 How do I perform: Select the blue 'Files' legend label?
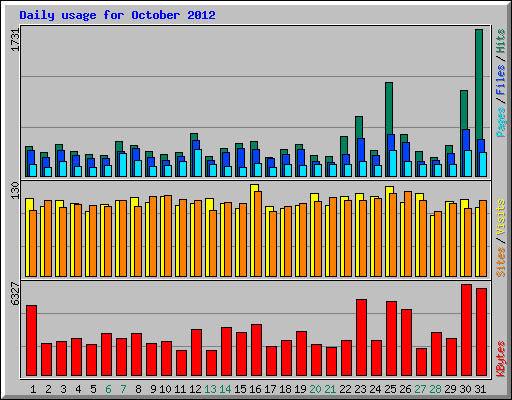pyautogui.click(x=501, y=80)
